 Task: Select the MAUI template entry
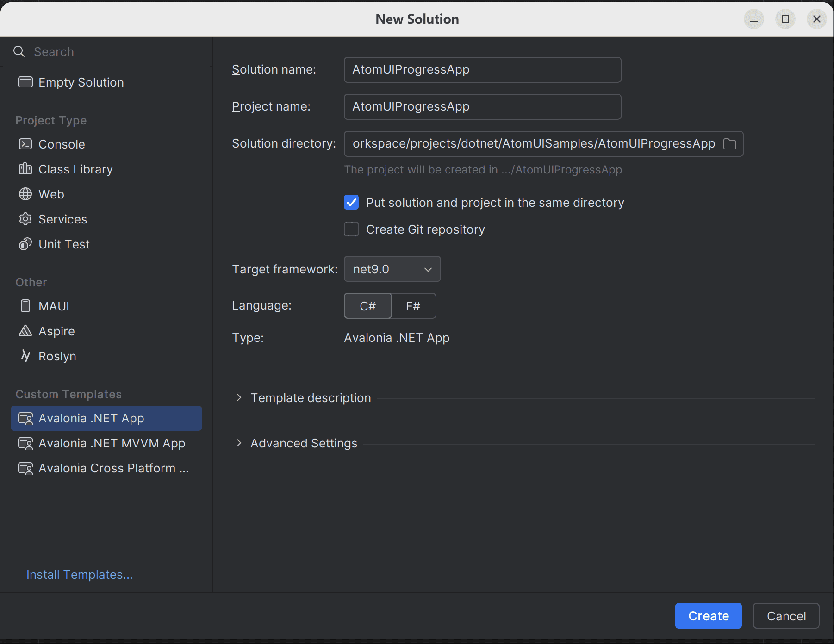click(x=106, y=306)
